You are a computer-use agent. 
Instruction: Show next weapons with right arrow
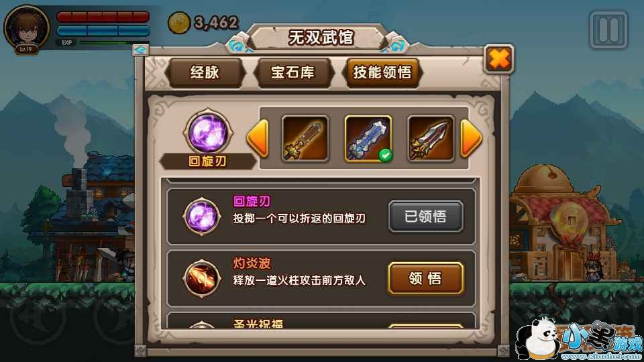click(x=471, y=138)
